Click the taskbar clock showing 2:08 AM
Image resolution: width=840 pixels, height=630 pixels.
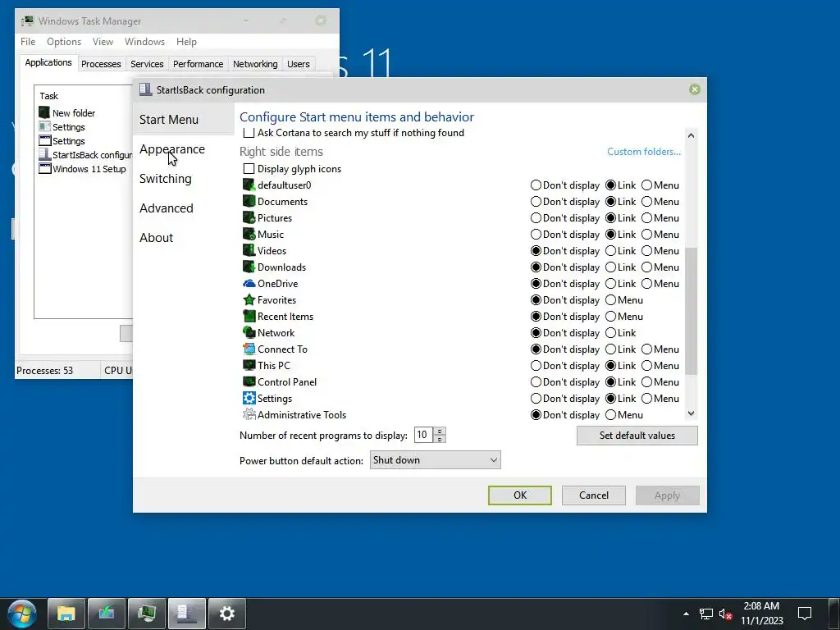pyautogui.click(x=761, y=614)
